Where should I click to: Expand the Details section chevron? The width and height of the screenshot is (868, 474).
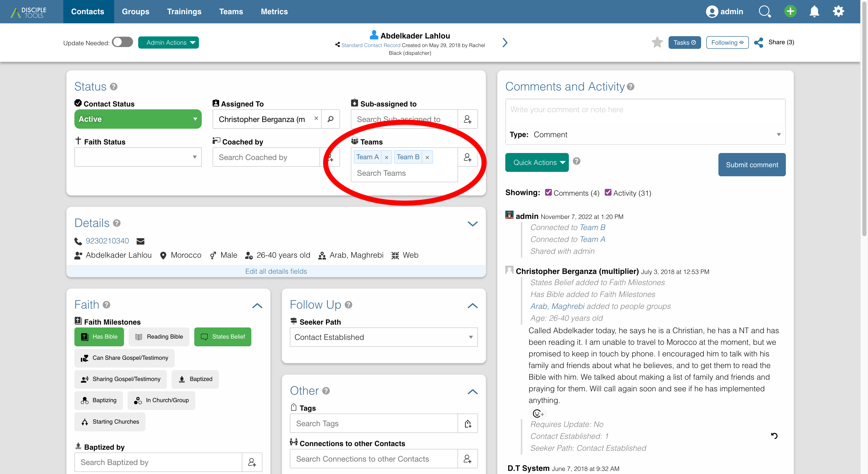click(472, 224)
